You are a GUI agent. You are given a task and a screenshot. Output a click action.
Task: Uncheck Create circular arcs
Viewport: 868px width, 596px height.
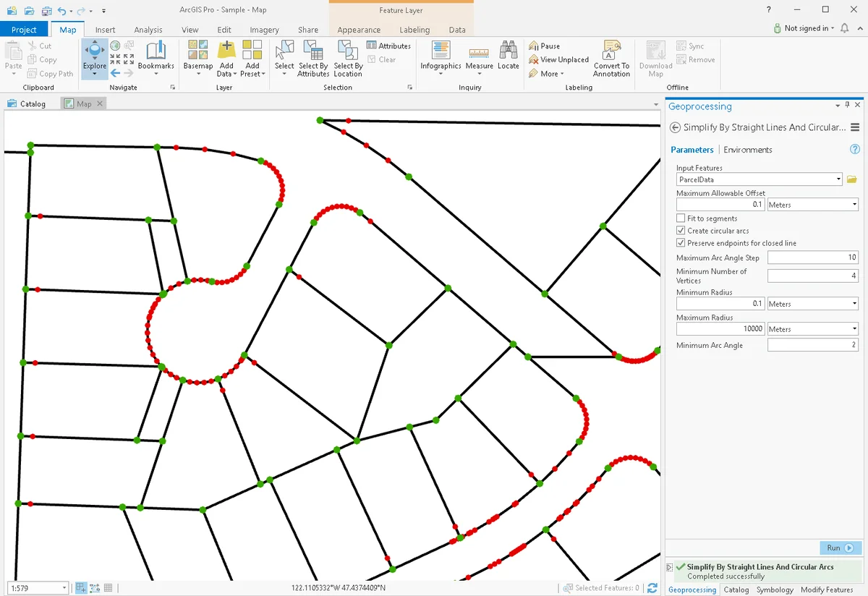tap(681, 231)
